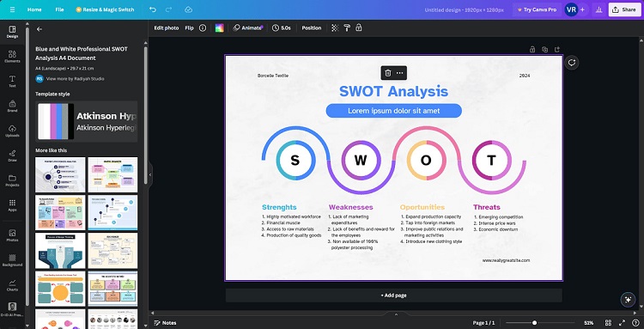Add a new page using page icon
Viewport: 644px width, 329px height.
tap(557, 49)
